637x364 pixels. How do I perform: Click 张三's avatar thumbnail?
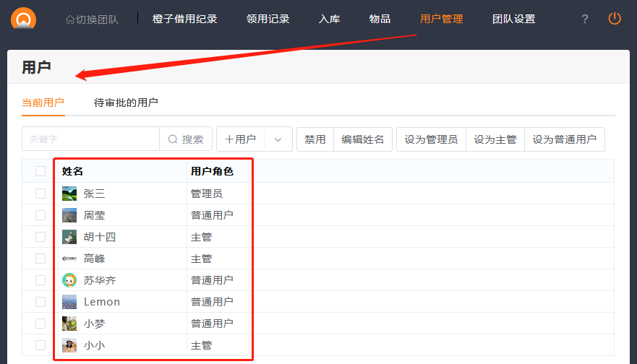[69, 194]
